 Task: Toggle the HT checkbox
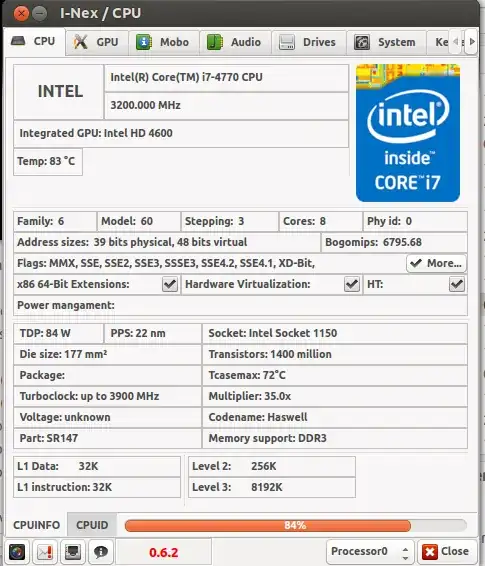click(x=456, y=284)
